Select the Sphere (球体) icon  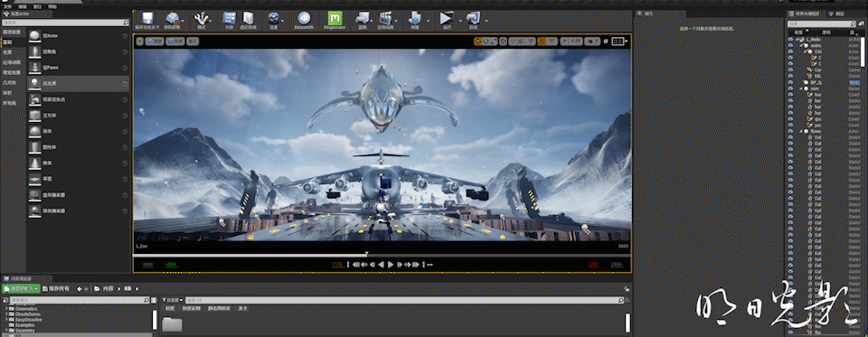coord(35,132)
